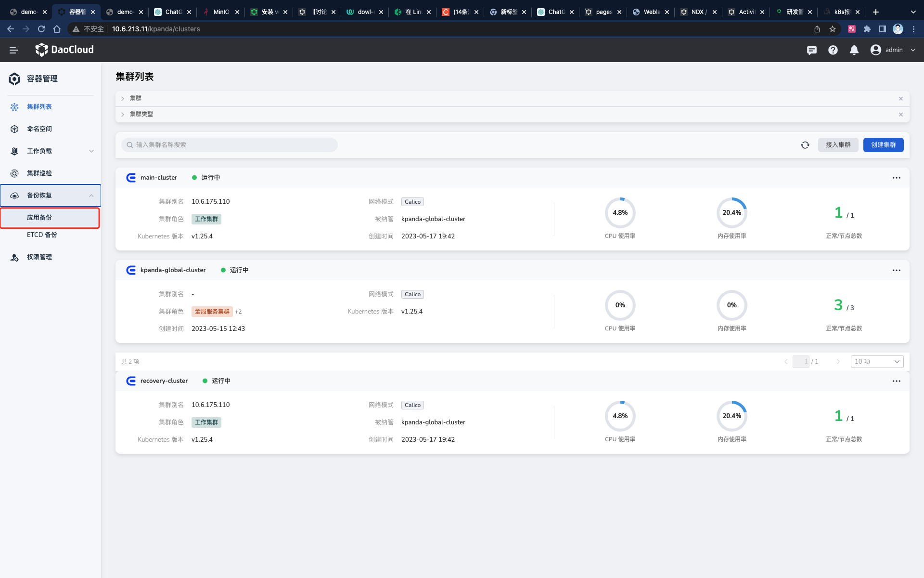Screen dimensions: 924x578
Task: Open the main-cluster name link
Action: click(x=159, y=178)
